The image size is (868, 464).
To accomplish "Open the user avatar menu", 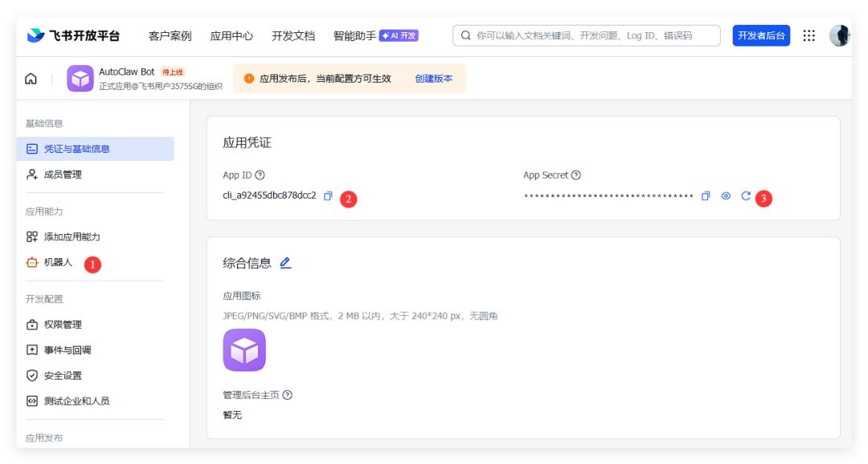I will (839, 35).
